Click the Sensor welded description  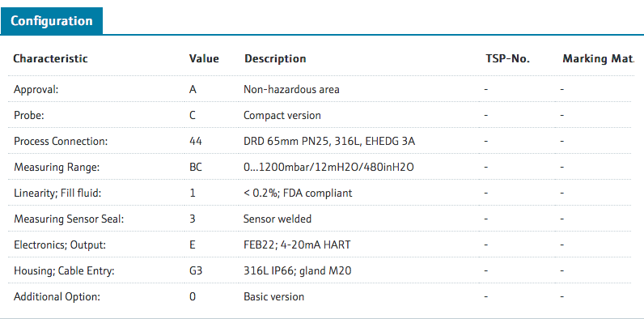click(278, 219)
